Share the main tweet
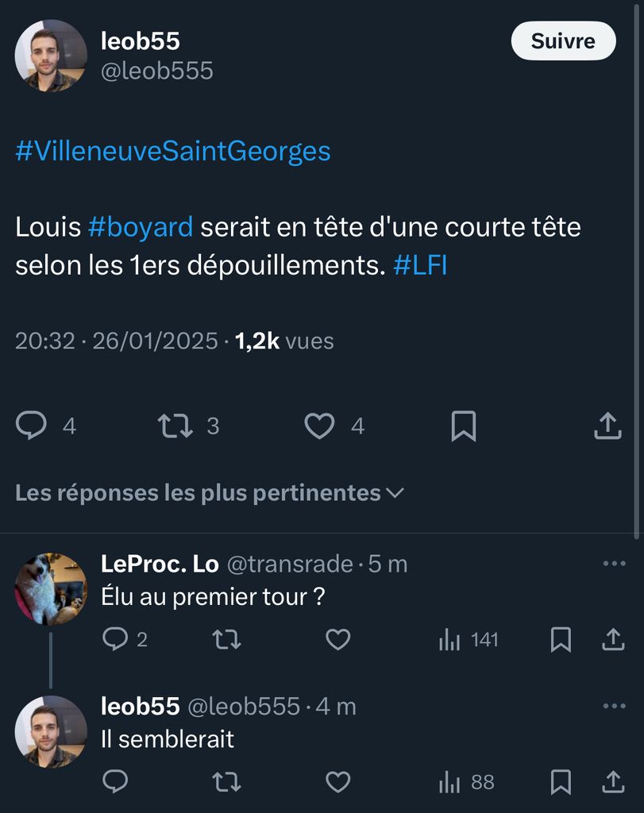The height and width of the screenshot is (813, 644). pos(607,426)
